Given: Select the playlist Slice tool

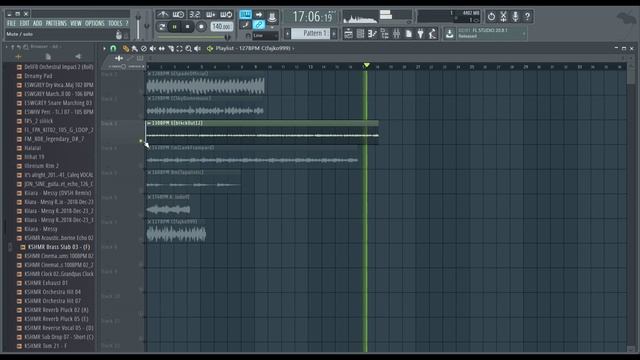Looking at the screenshot, I should click(171, 49).
